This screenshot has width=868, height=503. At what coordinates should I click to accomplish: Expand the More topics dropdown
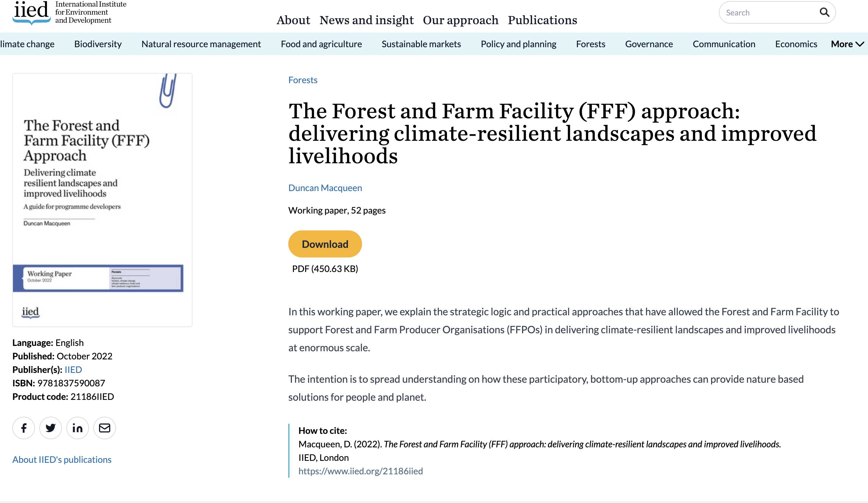(848, 44)
